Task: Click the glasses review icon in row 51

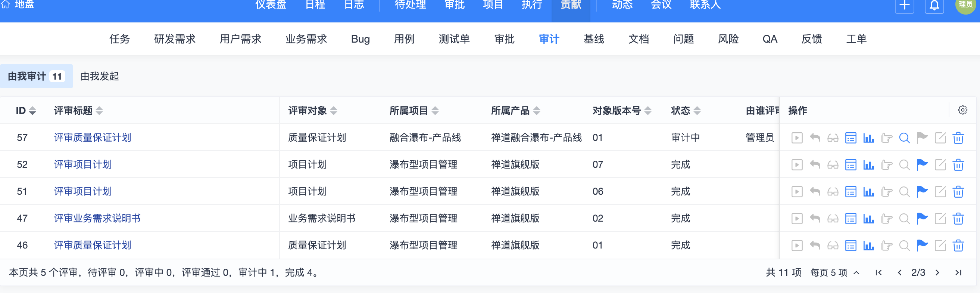Action: (x=833, y=191)
